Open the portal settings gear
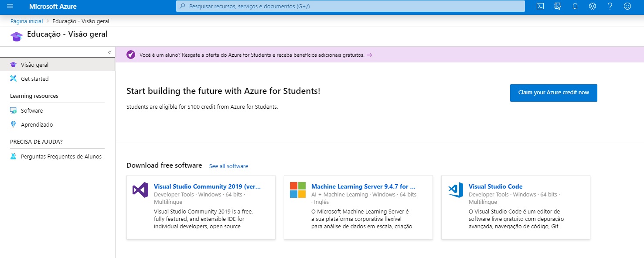This screenshot has width=644, height=258. 592,6
